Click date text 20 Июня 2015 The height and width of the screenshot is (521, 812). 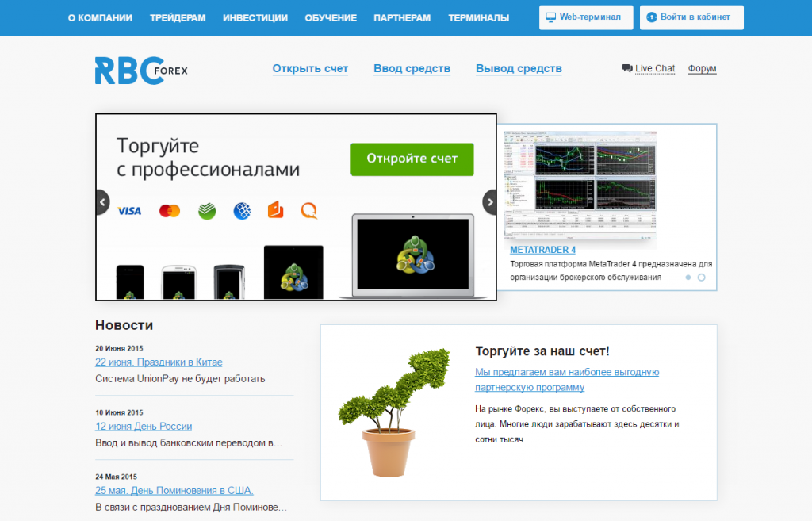tap(119, 349)
